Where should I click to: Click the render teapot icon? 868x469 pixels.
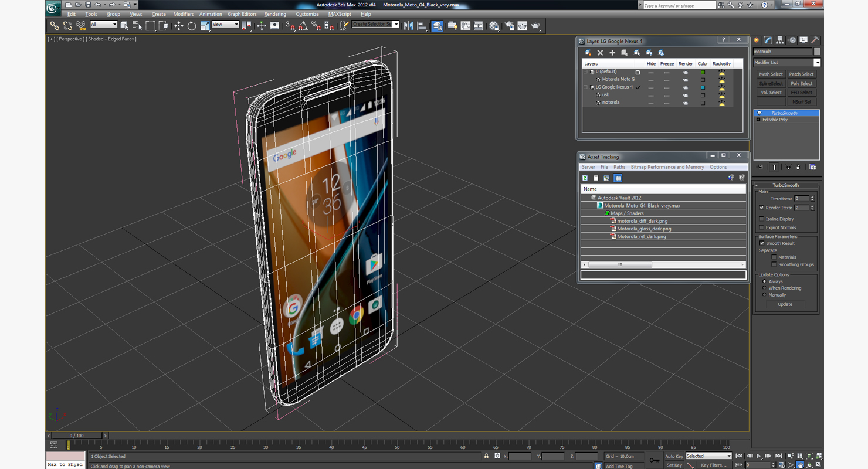pyautogui.click(x=536, y=26)
